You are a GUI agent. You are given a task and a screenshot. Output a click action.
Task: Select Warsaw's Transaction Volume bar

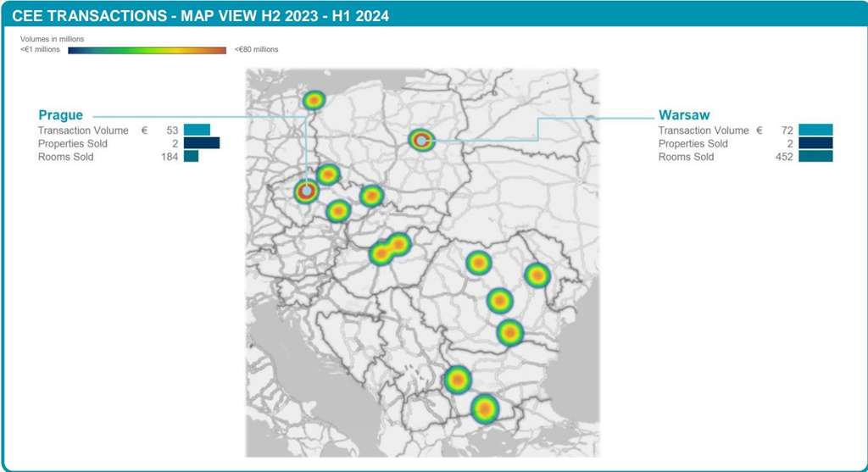coord(815,130)
